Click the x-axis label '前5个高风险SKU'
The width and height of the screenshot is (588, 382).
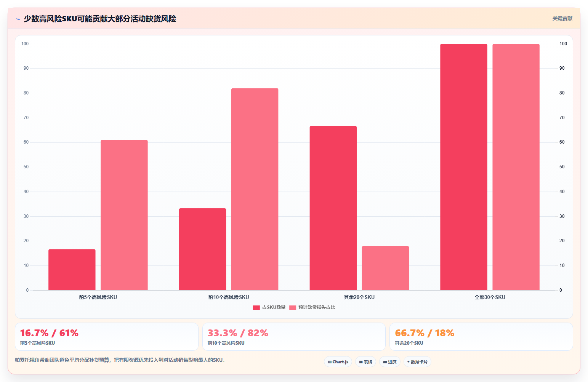(x=98, y=297)
